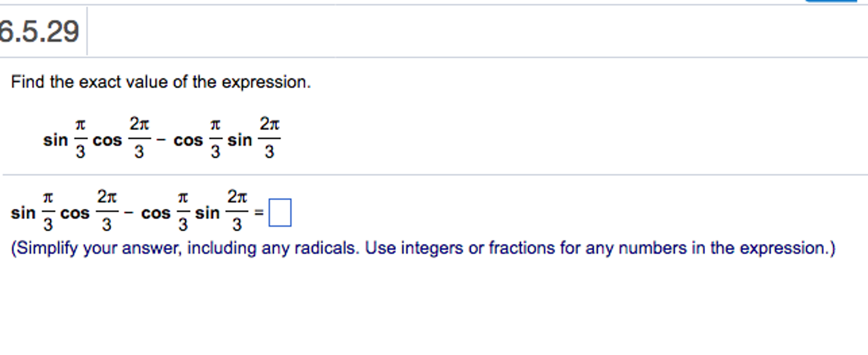Click the blue button at the top right edge

pyautogui.click(x=831, y=1)
